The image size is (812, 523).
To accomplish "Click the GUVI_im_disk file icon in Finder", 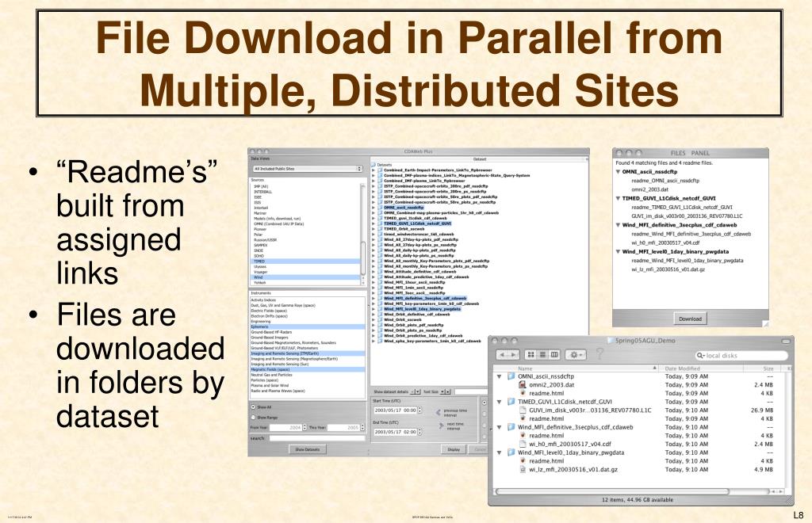I will tap(523, 410).
